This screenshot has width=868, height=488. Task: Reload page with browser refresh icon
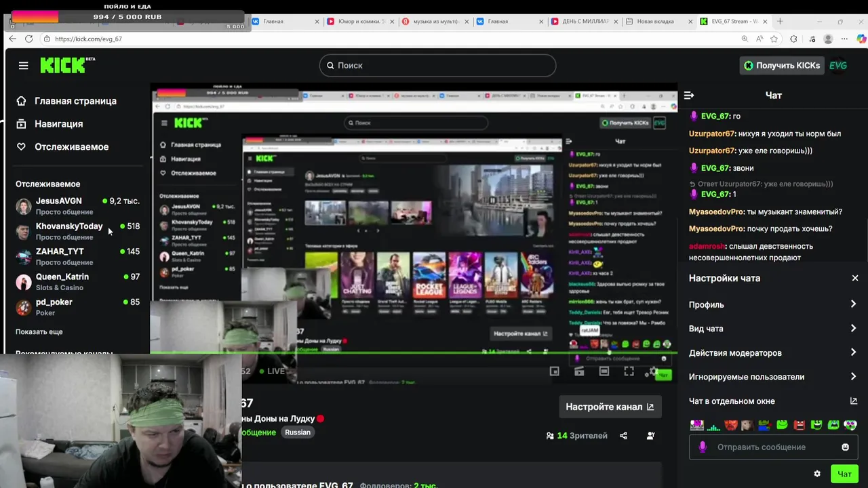tap(28, 39)
